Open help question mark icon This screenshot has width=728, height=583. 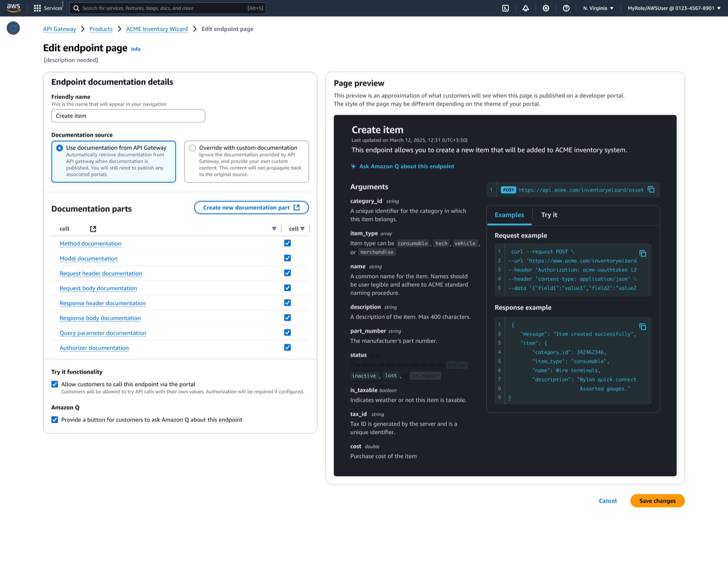point(566,8)
